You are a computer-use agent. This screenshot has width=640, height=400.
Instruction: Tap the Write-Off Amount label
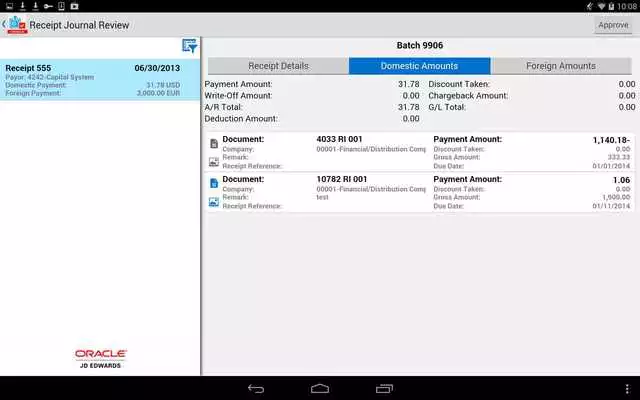(x=238, y=96)
